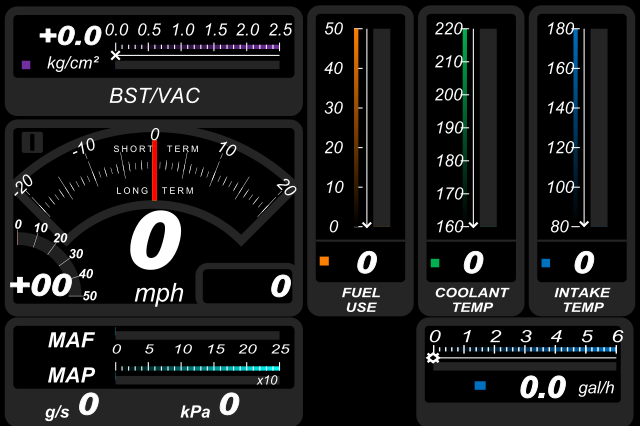Click the blue fuel flow scale bar
The height and width of the screenshot is (426, 640).
525,349
